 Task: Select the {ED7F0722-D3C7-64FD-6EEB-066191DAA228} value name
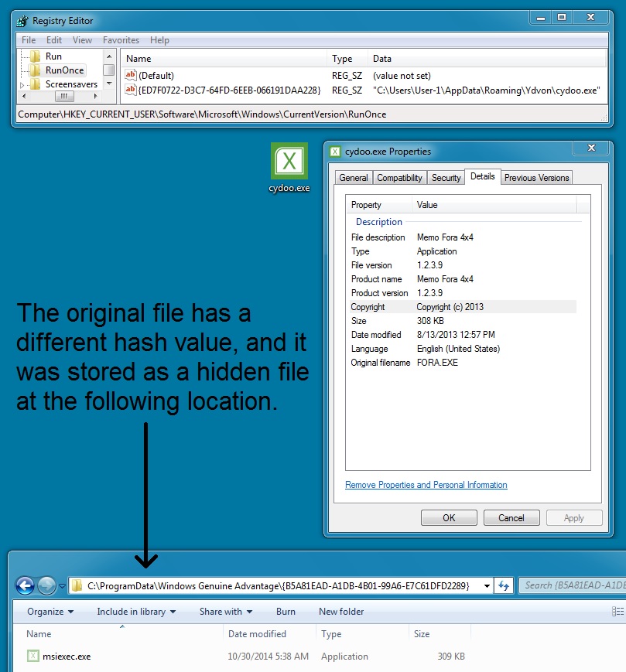pos(229,90)
